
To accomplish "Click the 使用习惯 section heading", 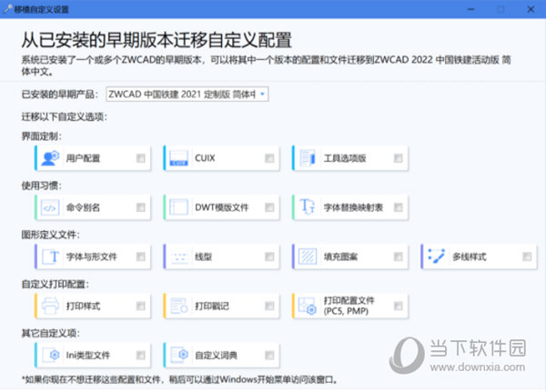I will [x=42, y=186].
